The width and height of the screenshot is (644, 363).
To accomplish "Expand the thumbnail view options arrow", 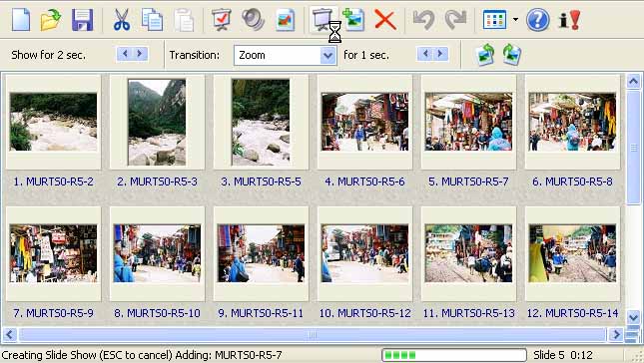I will coord(515,19).
